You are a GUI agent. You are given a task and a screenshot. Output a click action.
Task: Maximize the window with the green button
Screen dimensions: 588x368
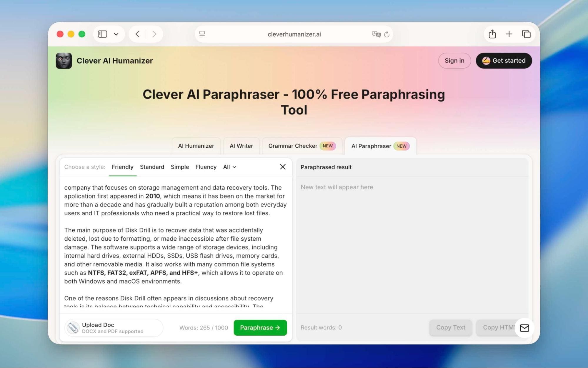pyautogui.click(x=82, y=34)
